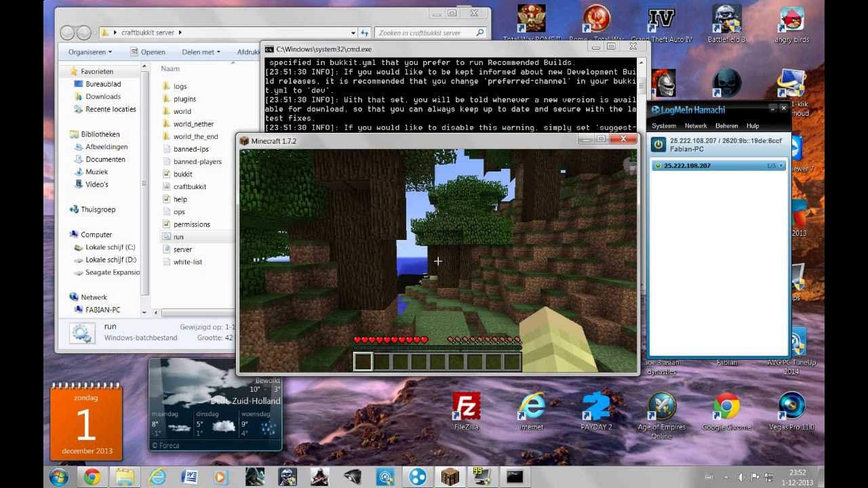The width and height of the screenshot is (868, 488).
Task: Open the Hulp menu in Hamachi
Action: 753,126
